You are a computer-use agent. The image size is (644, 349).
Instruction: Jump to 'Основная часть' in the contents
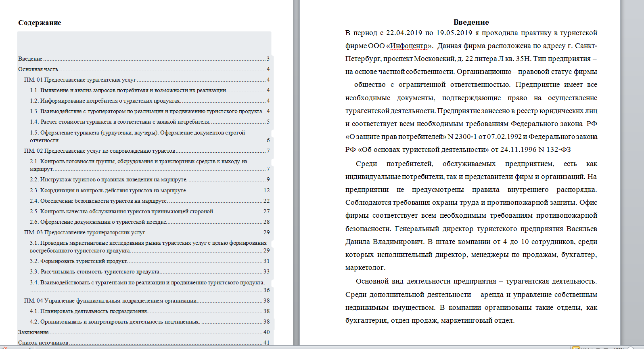[x=144, y=69]
